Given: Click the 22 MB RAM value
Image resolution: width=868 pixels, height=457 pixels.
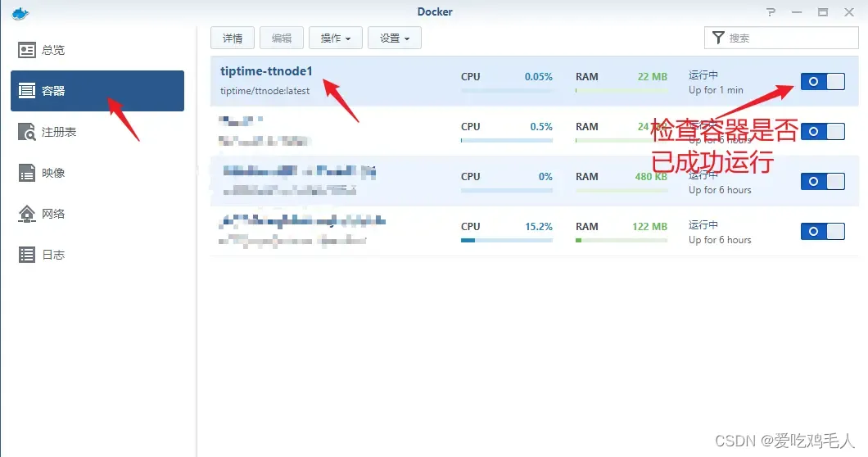Looking at the screenshot, I should [x=652, y=76].
